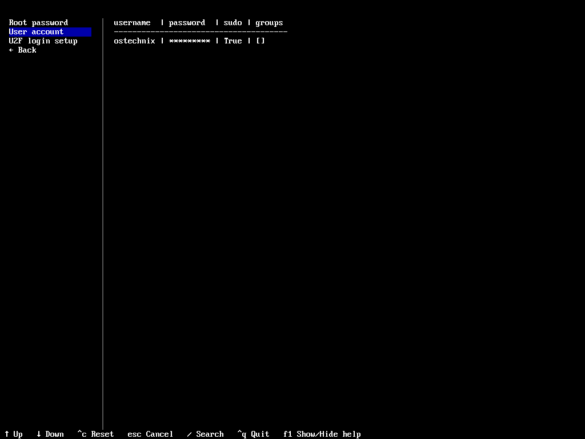Screen dimensions: 585x439
Task: Select the Root password menu entry
Action: pyautogui.click(x=38, y=23)
